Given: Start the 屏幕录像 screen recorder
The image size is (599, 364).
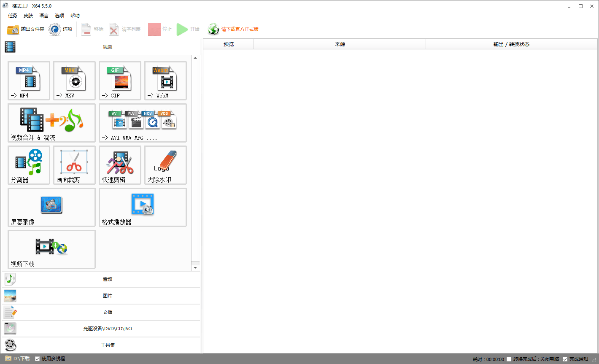Looking at the screenshot, I should 51,207.
